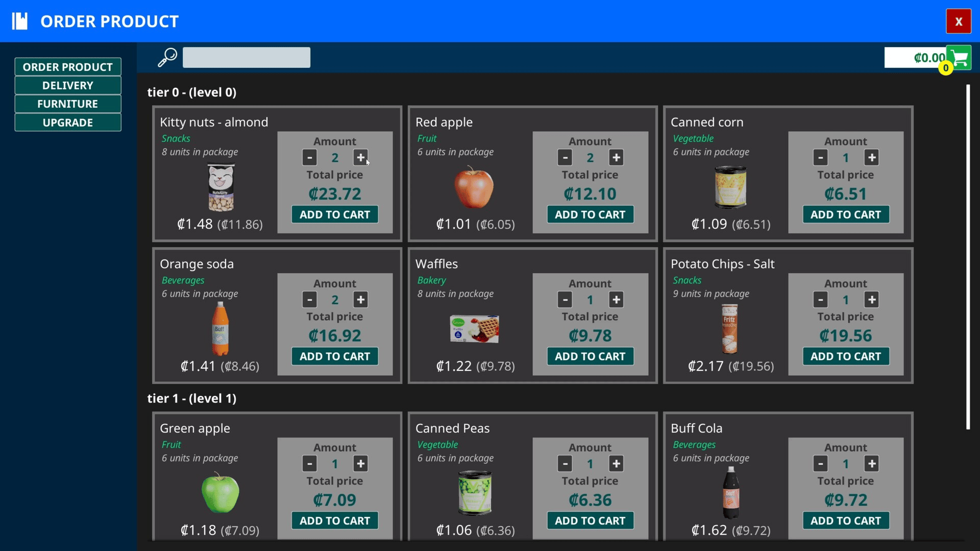Increase Green apple amount
Screen dimensions: 980x551
pos(360,464)
